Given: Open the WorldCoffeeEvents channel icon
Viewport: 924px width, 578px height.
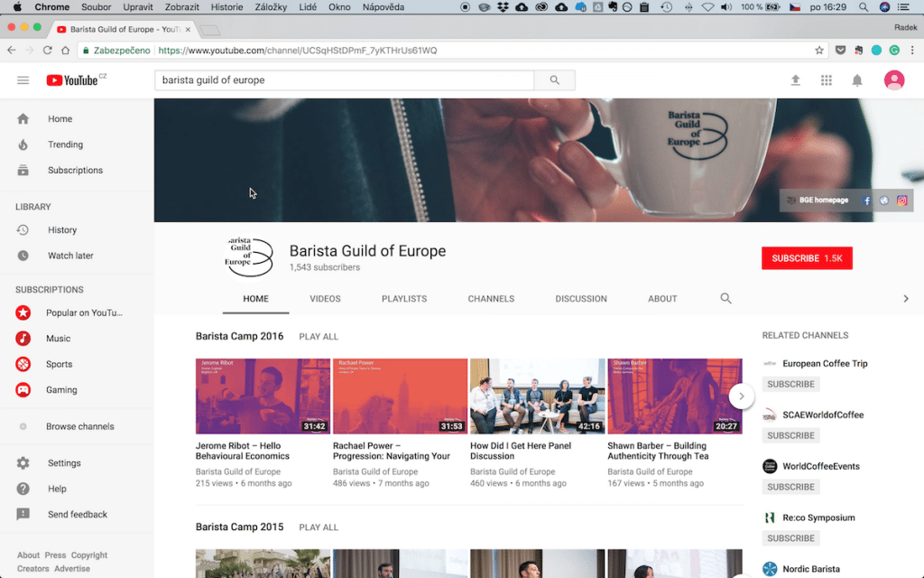Looking at the screenshot, I should [770, 467].
